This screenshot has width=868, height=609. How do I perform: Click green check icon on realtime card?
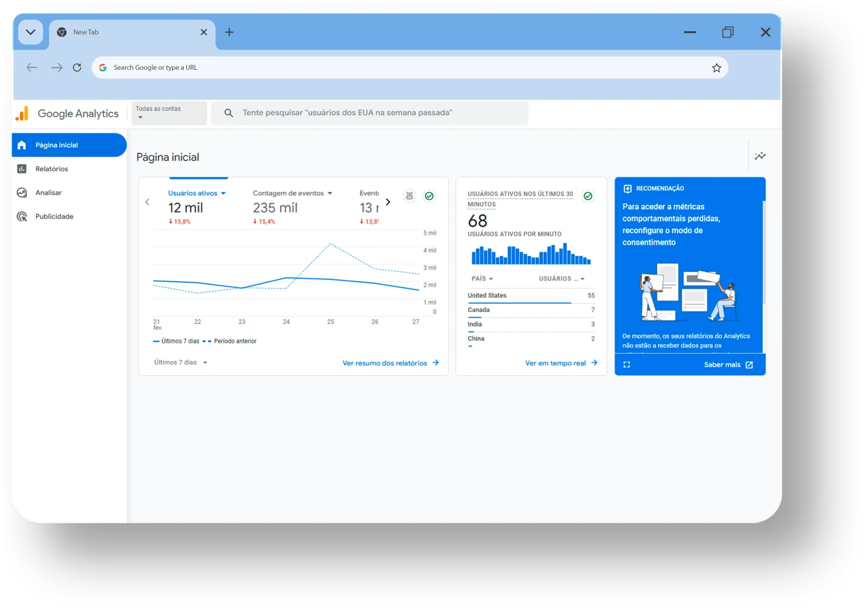588,196
